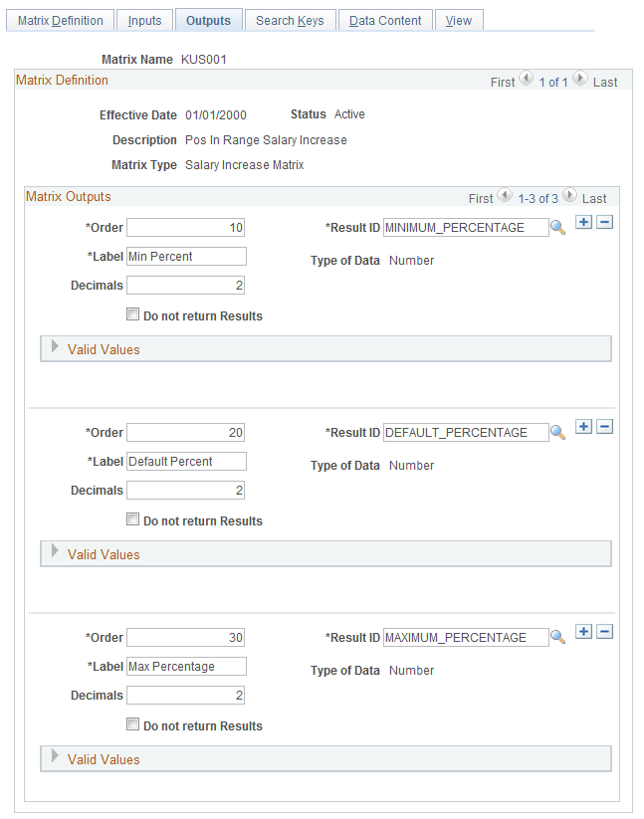The height and width of the screenshot is (819, 644).
Task: Add a row after the Max Percentage output
Action: [x=583, y=632]
